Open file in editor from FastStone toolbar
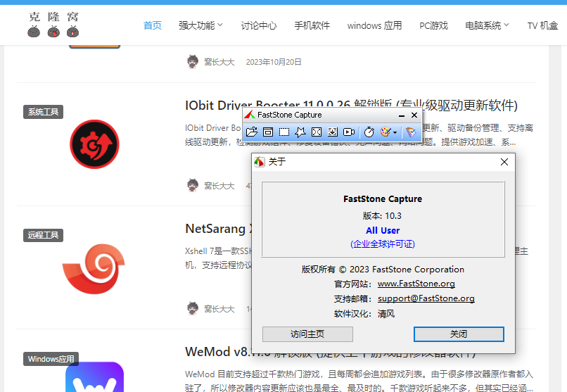 click(252, 132)
